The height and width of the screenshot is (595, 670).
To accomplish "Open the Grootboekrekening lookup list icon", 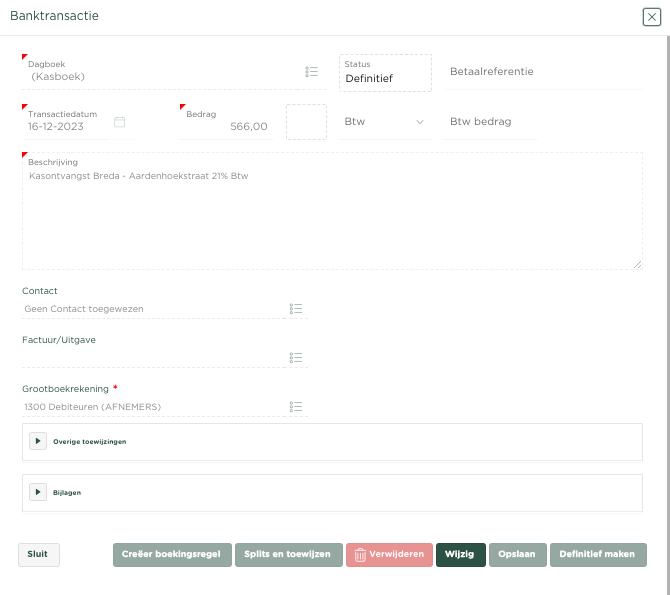I will [x=296, y=407].
